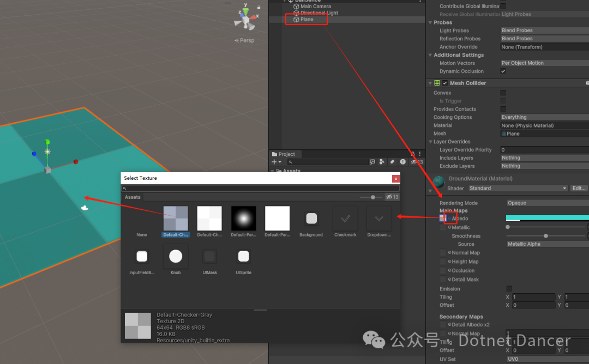The height and width of the screenshot is (364, 589).
Task: Select the white Default-ParticleSystem texture
Action: tap(277, 221)
